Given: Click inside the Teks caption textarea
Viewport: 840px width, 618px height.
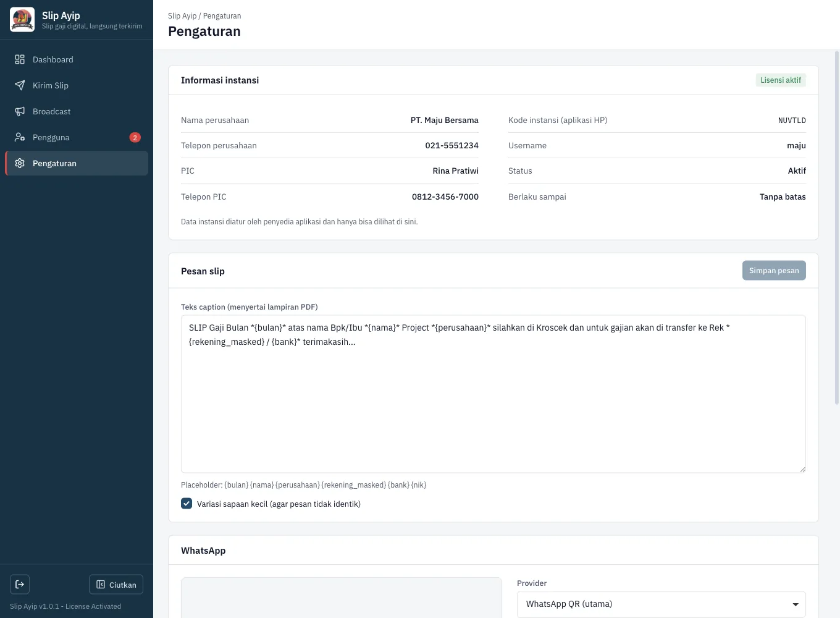Looking at the screenshot, I should (x=493, y=394).
